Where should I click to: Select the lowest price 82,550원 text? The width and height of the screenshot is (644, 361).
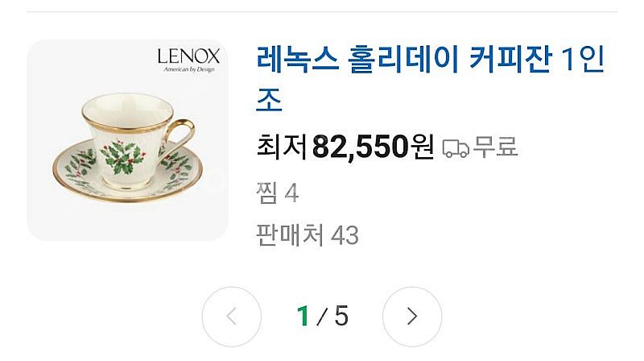pos(373,147)
